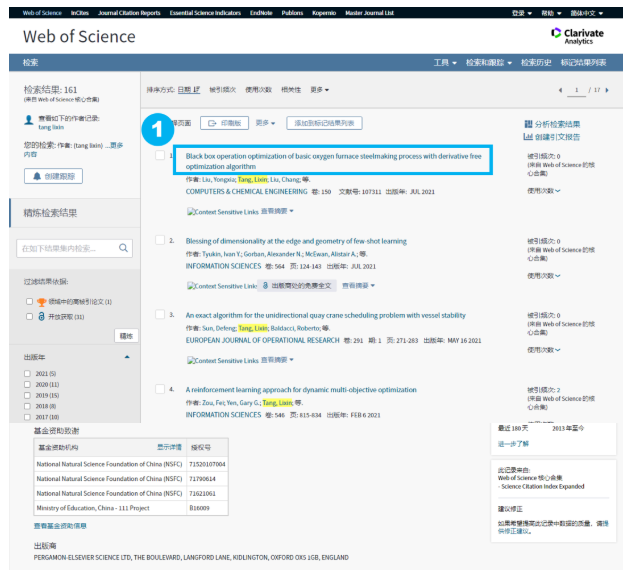Expand 查看摘要 for result 1
Image resolution: width=635 pixels, height=570 pixels.
pos(277,211)
